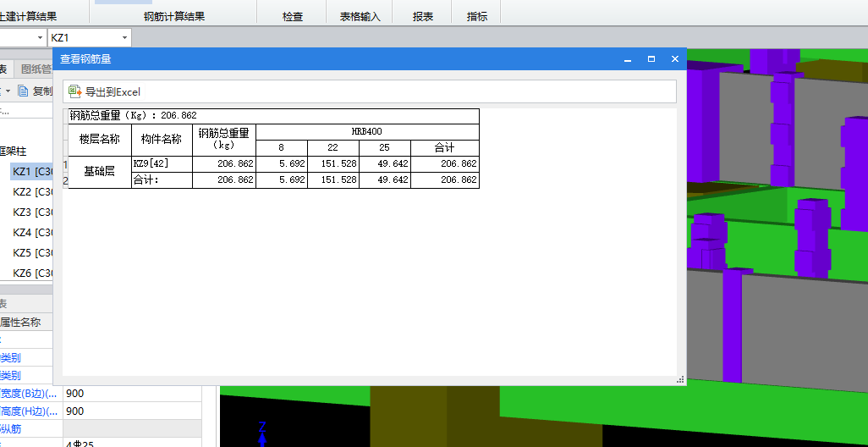The image size is (868, 447).
Task: Open the 指标 ribbon group
Action: pyautogui.click(x=476, y=17)
